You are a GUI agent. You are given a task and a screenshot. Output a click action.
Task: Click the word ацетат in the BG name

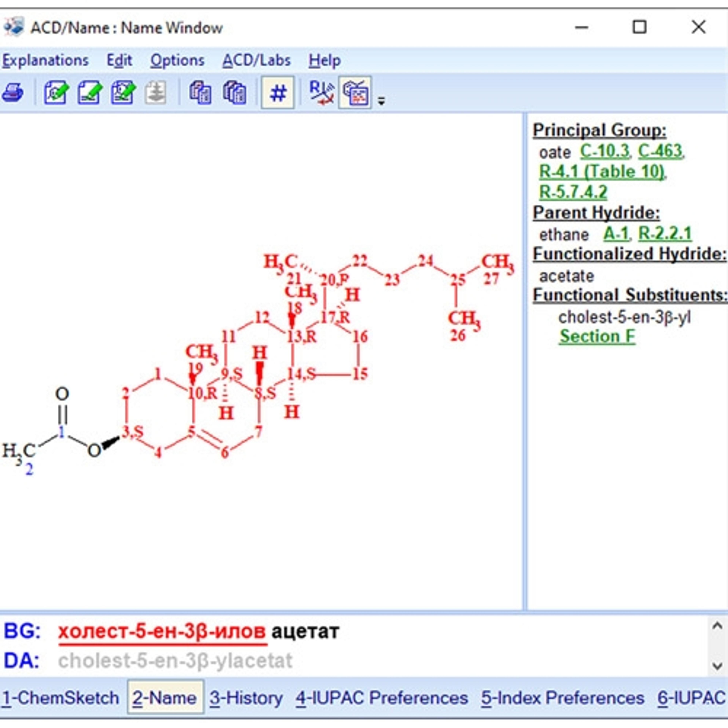[305, 632]
